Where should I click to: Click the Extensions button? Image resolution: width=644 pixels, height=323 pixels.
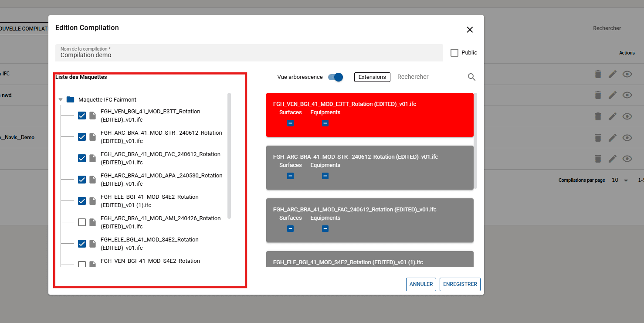coord(372,77)
